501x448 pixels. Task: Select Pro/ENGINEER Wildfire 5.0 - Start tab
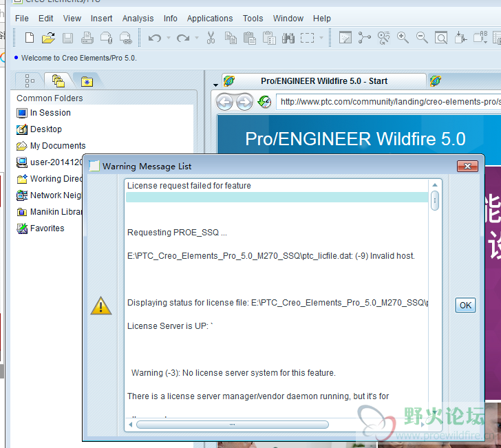click(324, 81)
